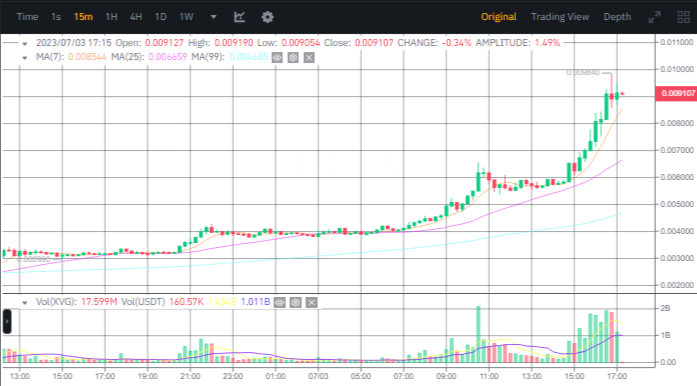Switch to Trading View chart
697x386 pixels.
[560, 17]
